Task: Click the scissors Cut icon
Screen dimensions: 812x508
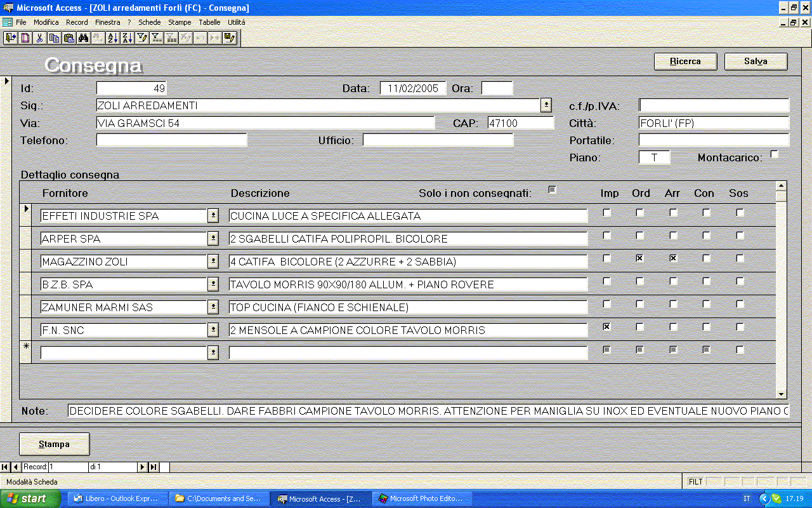Action: tap(39, 38)
